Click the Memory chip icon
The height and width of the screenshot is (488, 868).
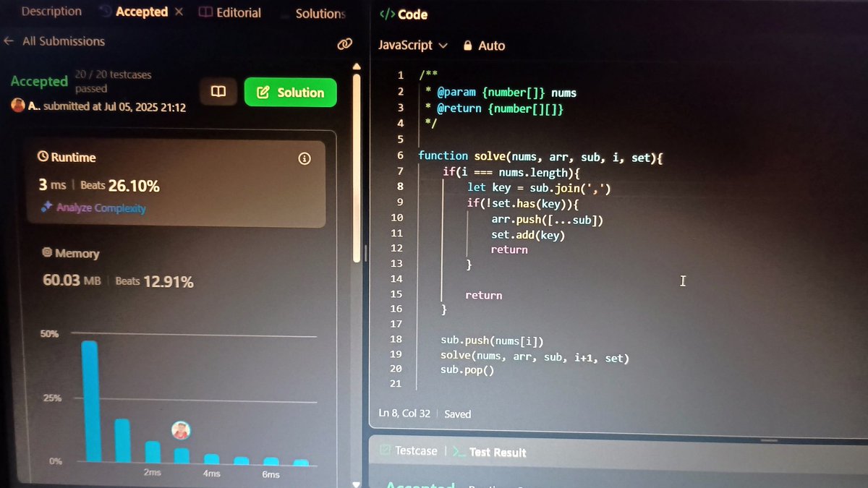coord(47,253)
